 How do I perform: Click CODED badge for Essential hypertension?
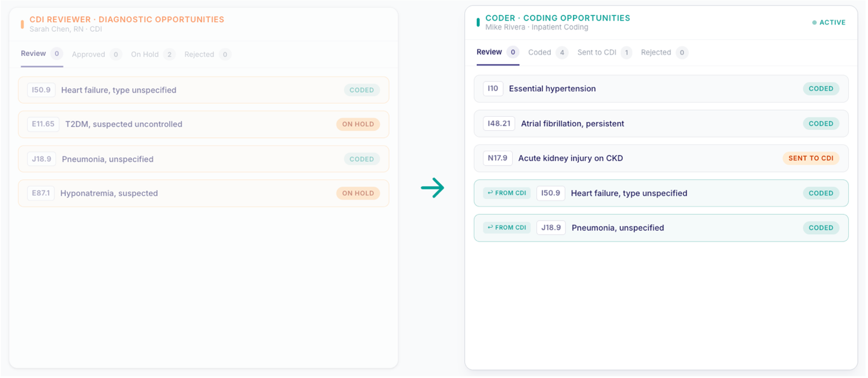(x=821, y=89)
